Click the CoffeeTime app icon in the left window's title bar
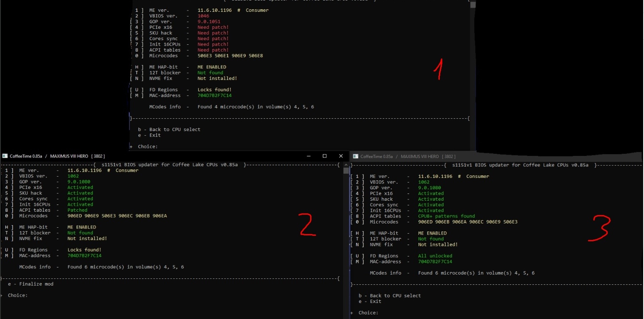644x319 pixels. (x=5, y=156)
